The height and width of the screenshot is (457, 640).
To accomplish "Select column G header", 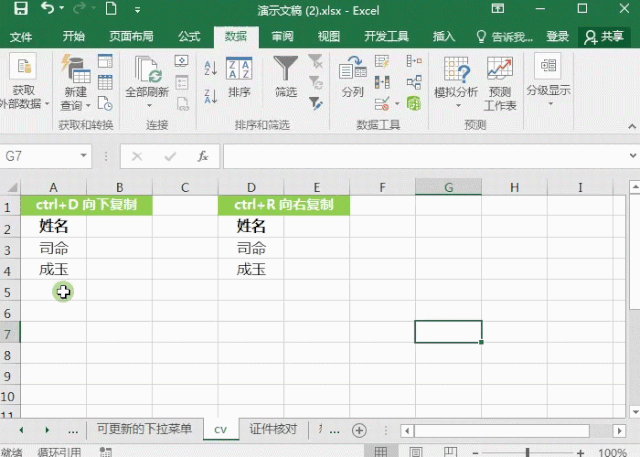I will point(448,187).
